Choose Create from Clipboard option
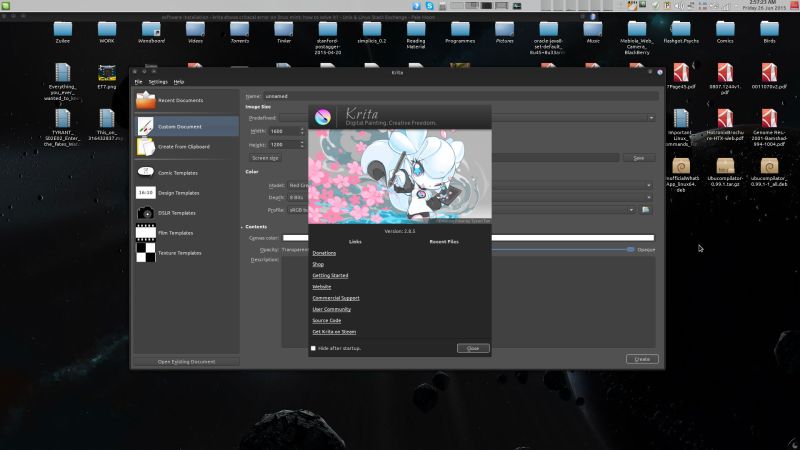This screenshot has height=450, width=800. click(186, 146)
